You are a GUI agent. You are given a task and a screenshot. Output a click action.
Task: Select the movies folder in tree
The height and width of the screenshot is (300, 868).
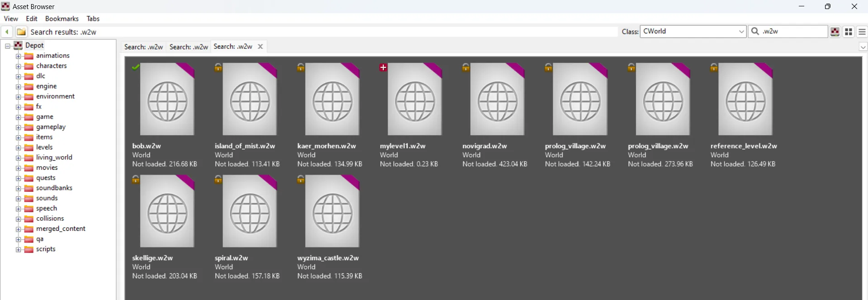pos(47,167)
